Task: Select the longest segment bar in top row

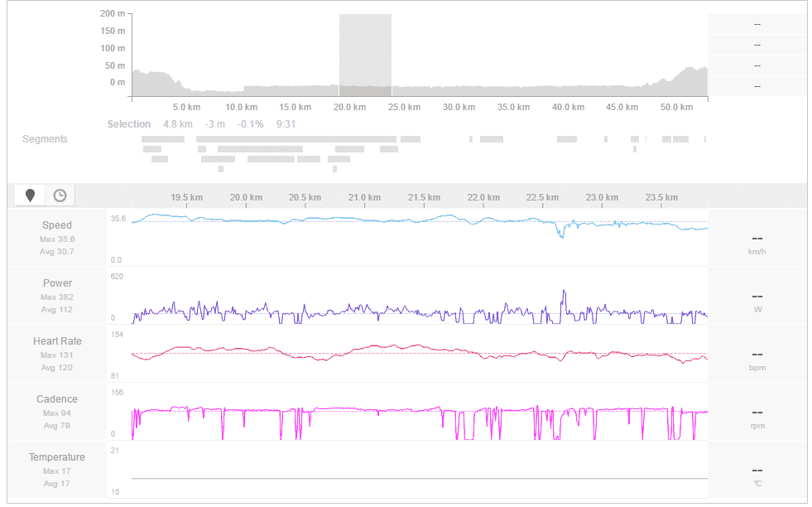Action: pyautogui.click(x=295, y=139)
